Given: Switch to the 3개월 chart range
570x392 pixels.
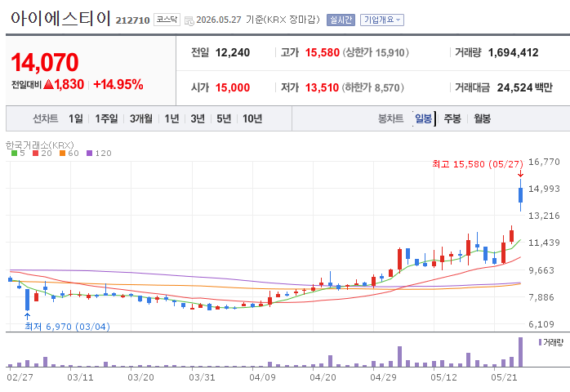Looking at the screenshot, I should click(141, 118).
